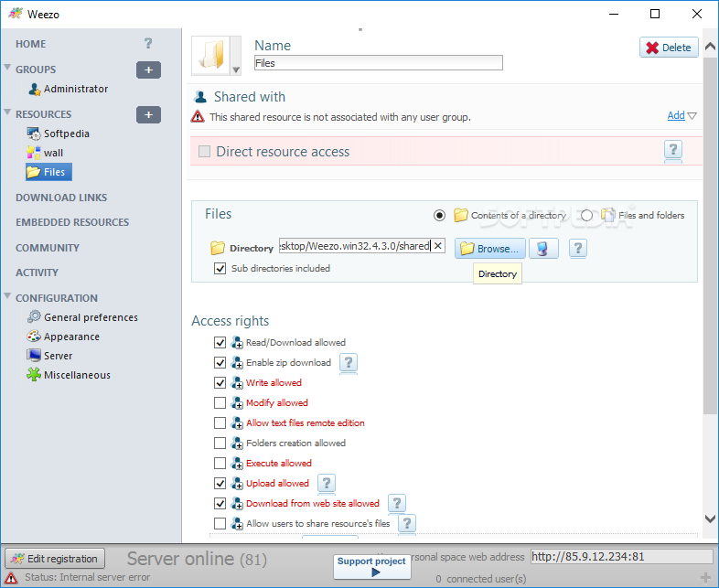This screenshot has width=719, height=588.
Task: Open COMMUNITY section
Action: 48,248
